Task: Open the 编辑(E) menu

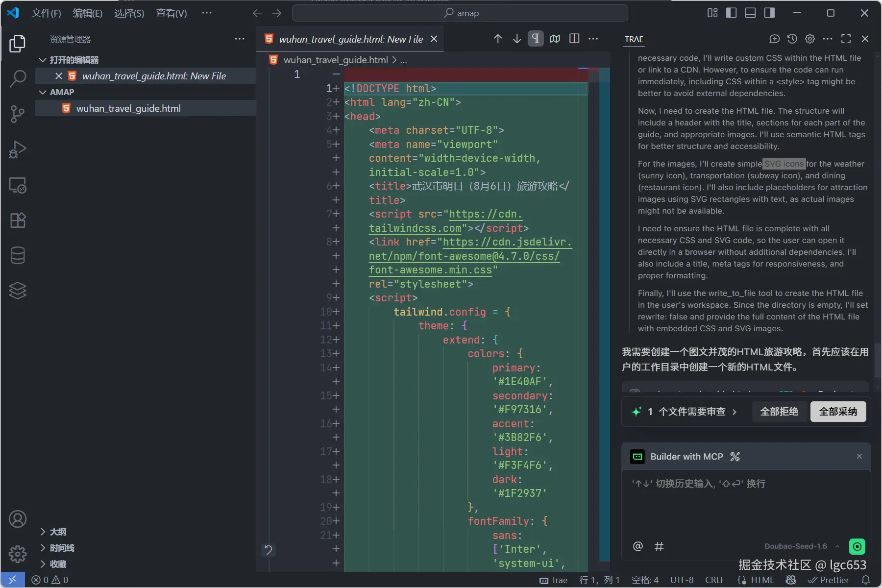Action: point(88,13)
